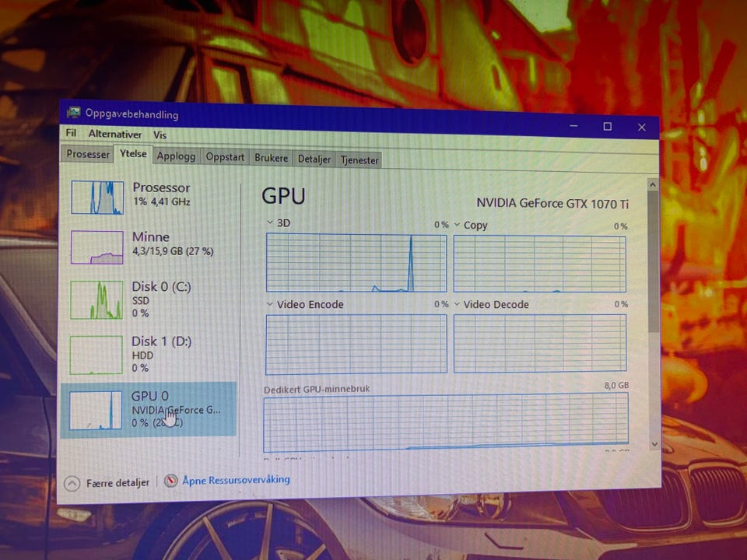Click the scrollbar down arrow
The image size is (747, 560).
tap(654, 444)
